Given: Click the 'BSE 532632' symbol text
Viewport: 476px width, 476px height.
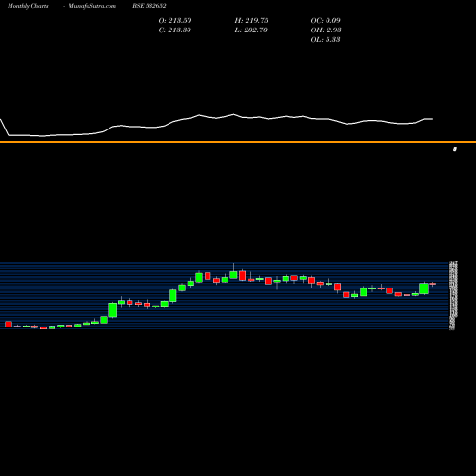Looking at the screenshot, I should (149, 6).
